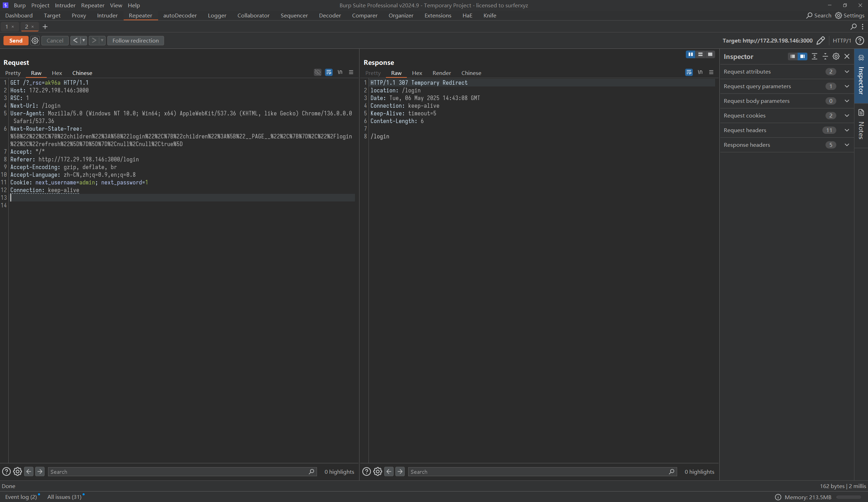Click Follow redirection button
Viewport: 868px width, 502px height.
coord(135,40)
